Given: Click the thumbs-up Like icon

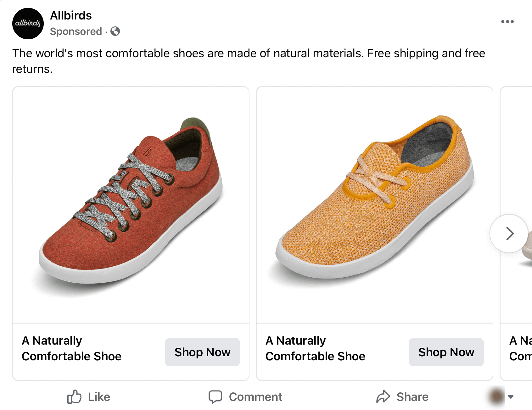Looking at the screenshot, I should click(x=74, y=397).
